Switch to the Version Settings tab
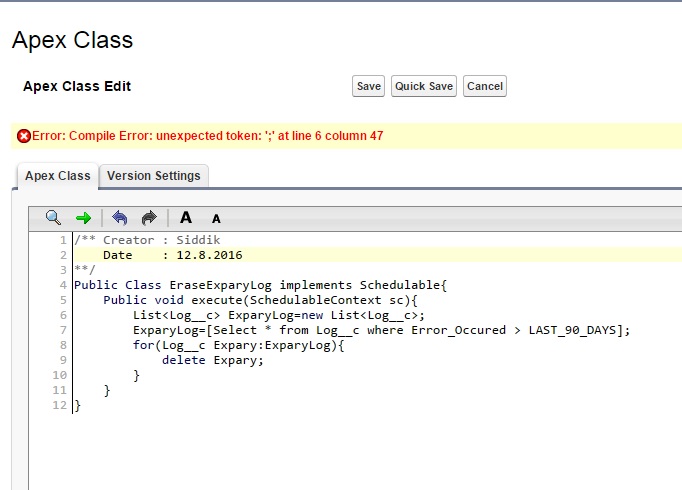The height and width of the screenshot is (490, 682). 154,176
